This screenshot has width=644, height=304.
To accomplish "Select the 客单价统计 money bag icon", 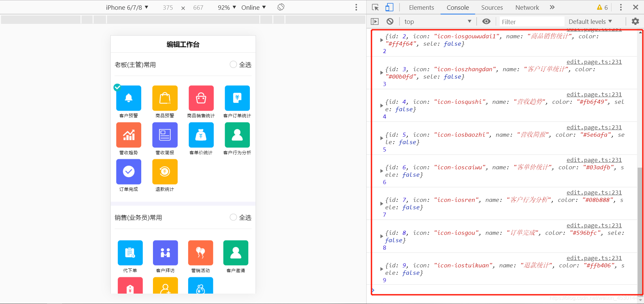I will pos(201,135).
